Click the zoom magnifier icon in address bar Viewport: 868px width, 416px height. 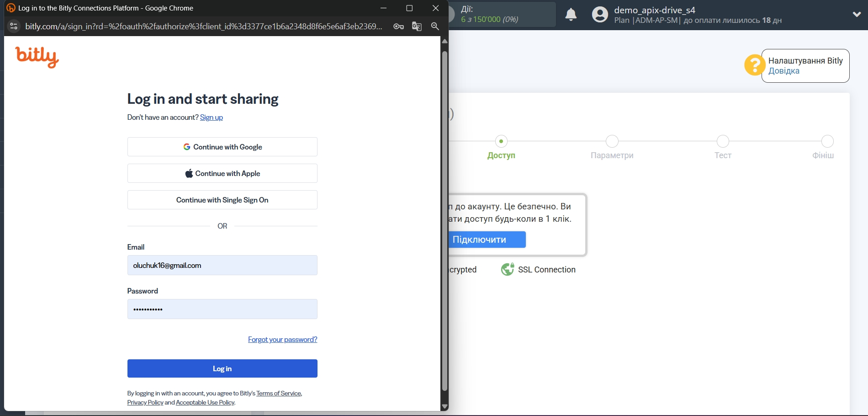[435, 27]
